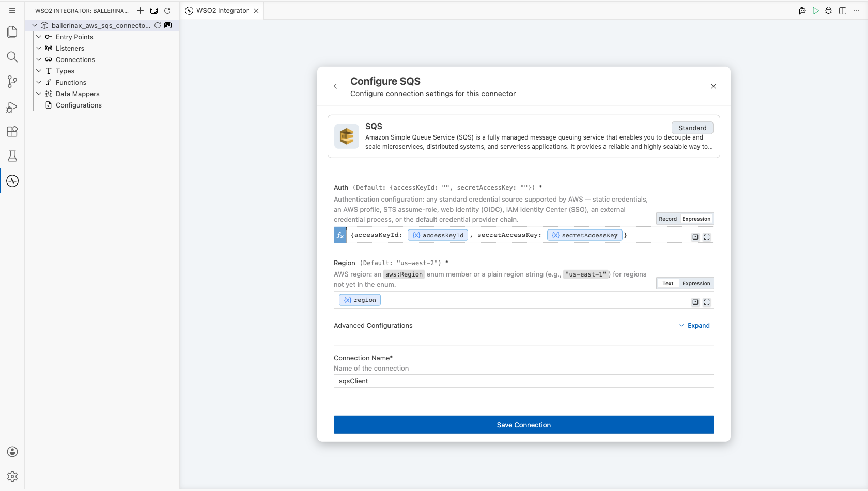Click the region variable chip
The height and width of the screenshot is (491, 868).
tap(360, 300)
